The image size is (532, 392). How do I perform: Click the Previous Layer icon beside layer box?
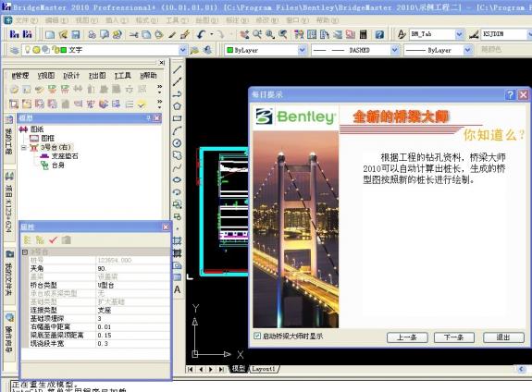207,50
